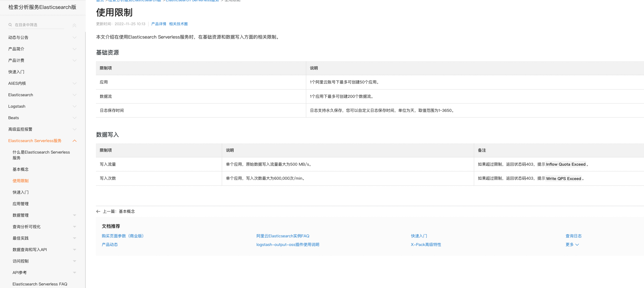Expand 最佳实践 submenu triangle
Screen dimensions: 644x288
coord(75,238)
